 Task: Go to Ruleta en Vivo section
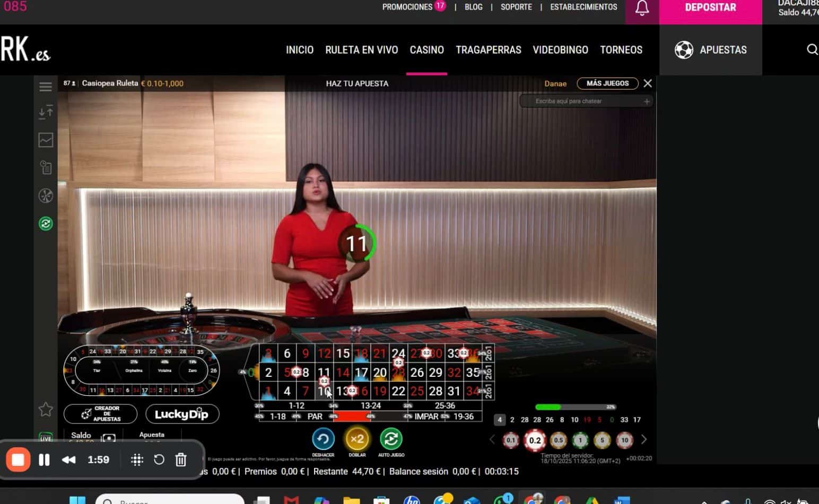(x=361, y=50)
